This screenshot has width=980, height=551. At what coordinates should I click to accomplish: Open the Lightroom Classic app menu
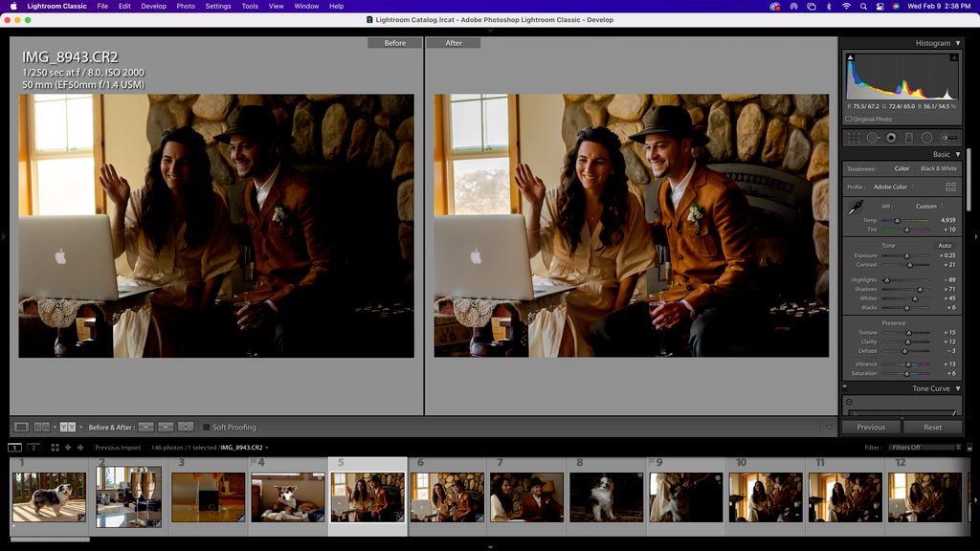tap(56, 7)
